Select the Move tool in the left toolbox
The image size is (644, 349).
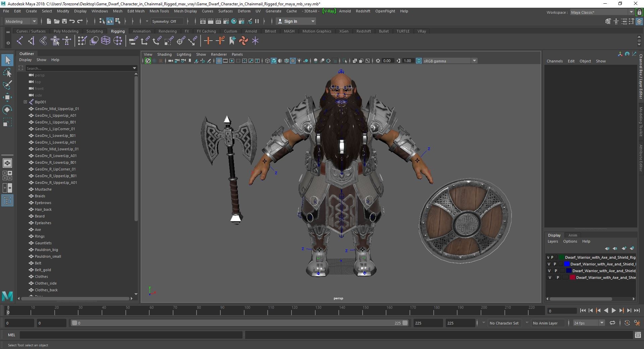(7, 97)
